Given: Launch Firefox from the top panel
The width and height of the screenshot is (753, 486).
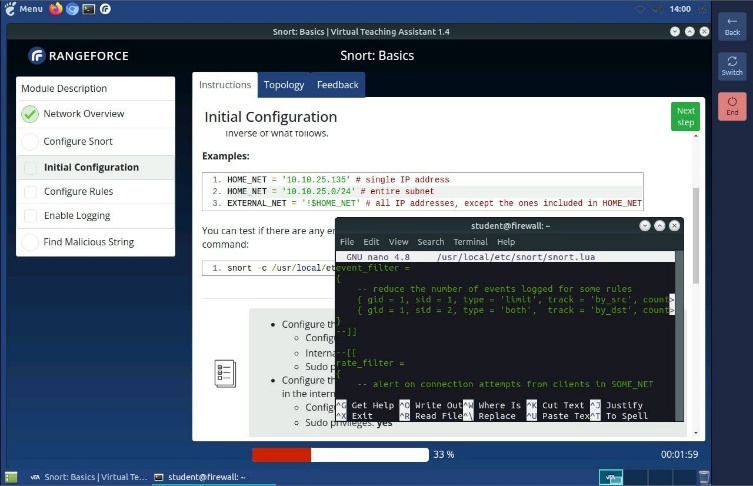Looking at the screenshot, I should click(55, 9).
